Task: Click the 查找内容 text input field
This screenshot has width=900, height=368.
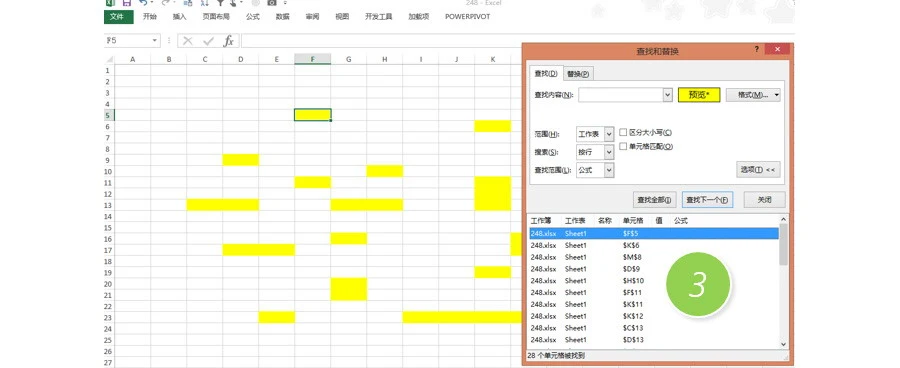Action: coord(620,95)
